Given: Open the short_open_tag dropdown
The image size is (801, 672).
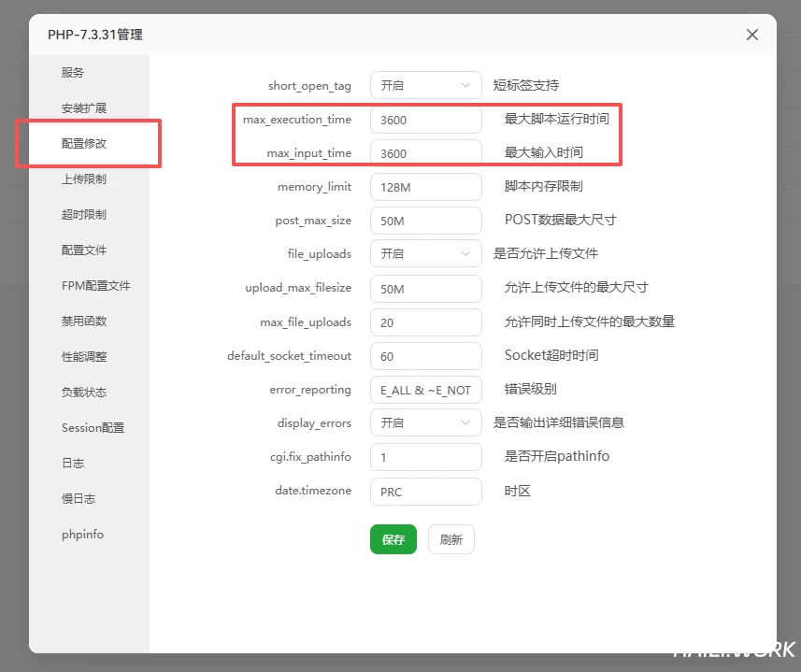Looking at the screenshot, I should click(x=425, y=85).
